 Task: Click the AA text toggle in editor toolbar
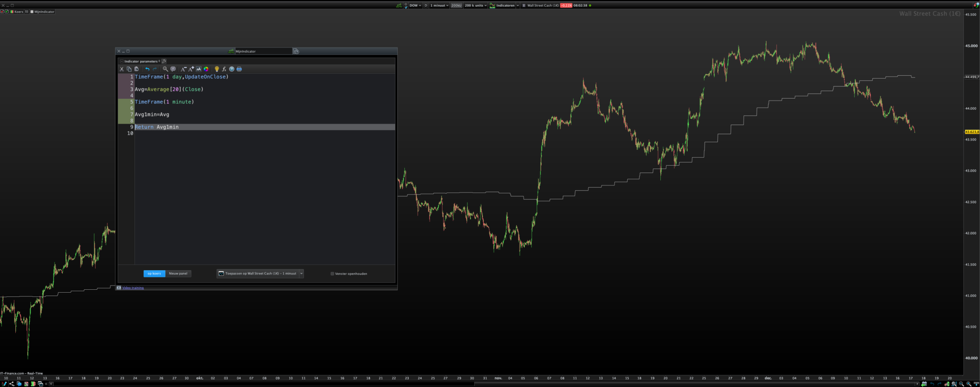[199, 69]
